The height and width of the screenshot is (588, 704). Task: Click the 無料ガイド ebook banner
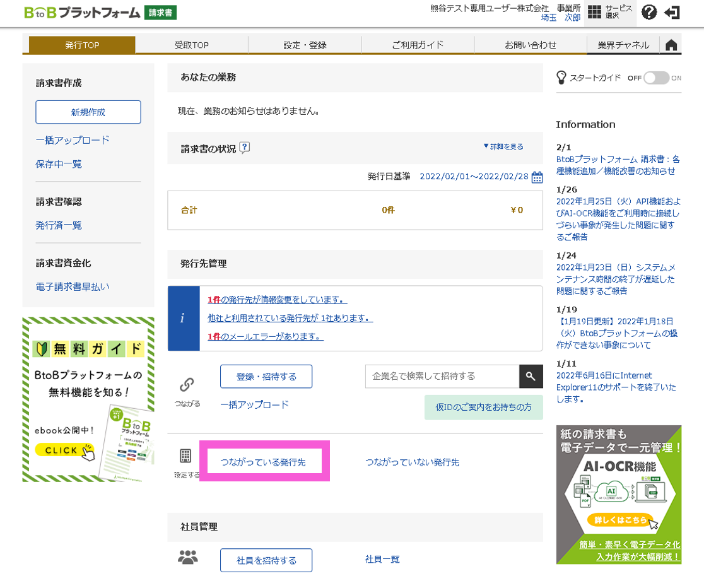click(88, 400)
